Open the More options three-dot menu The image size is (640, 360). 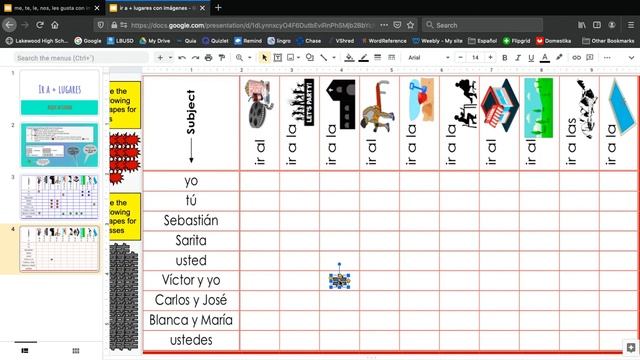tap(607, 58)
